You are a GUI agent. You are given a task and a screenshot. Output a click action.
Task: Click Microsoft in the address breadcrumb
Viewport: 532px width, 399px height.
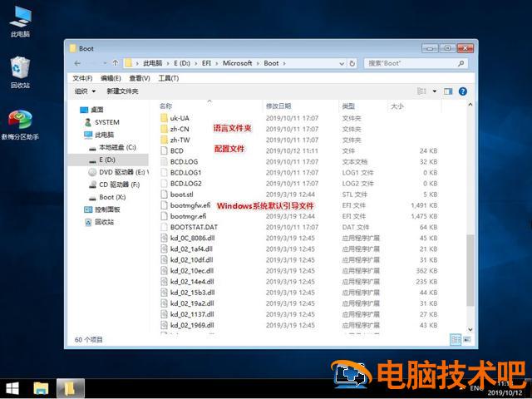(x=237, y=63)
